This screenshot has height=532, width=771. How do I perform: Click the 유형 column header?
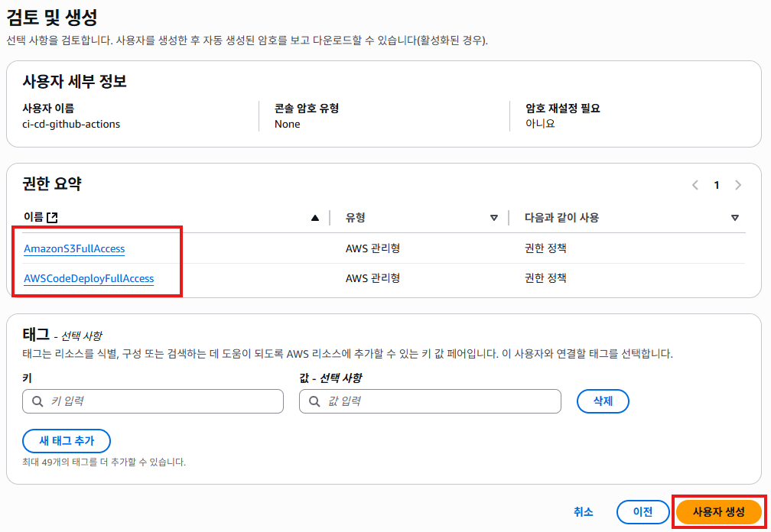(356, 218)
